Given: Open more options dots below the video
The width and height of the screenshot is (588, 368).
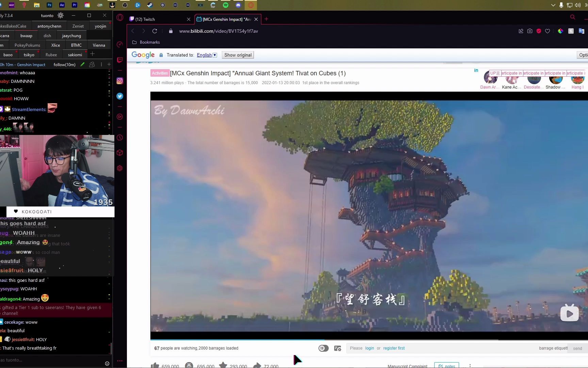Looking at the screenshot, I should coord(470,366).
